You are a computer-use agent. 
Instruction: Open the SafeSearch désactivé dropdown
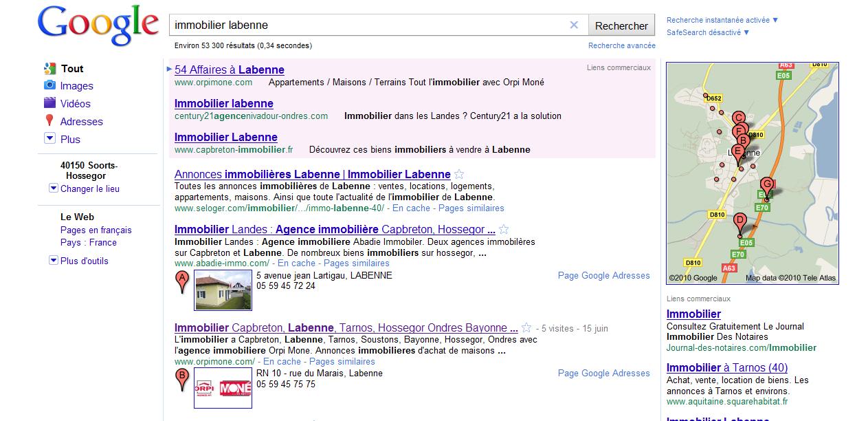point(708,32)
